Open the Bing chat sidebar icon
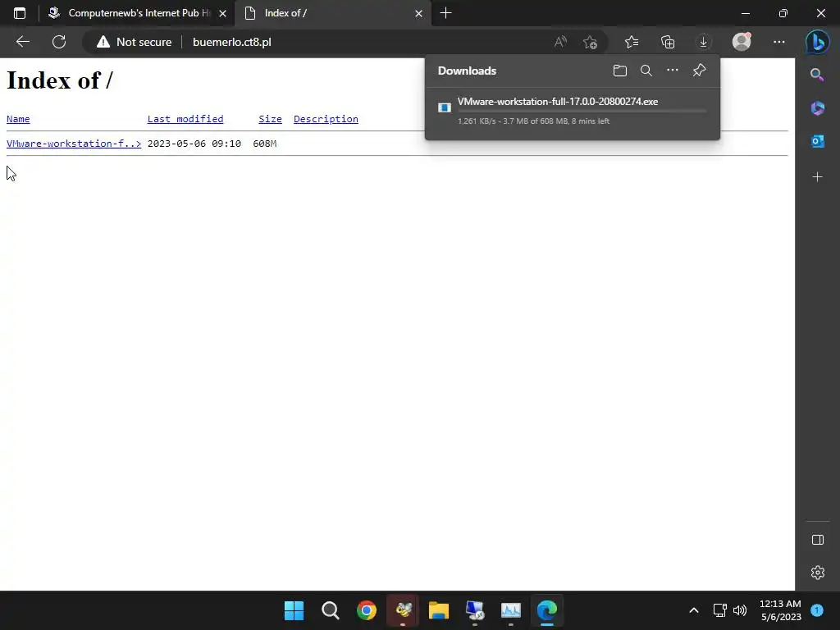The height and width of the screenshot is (630, 840). (818, 42)
